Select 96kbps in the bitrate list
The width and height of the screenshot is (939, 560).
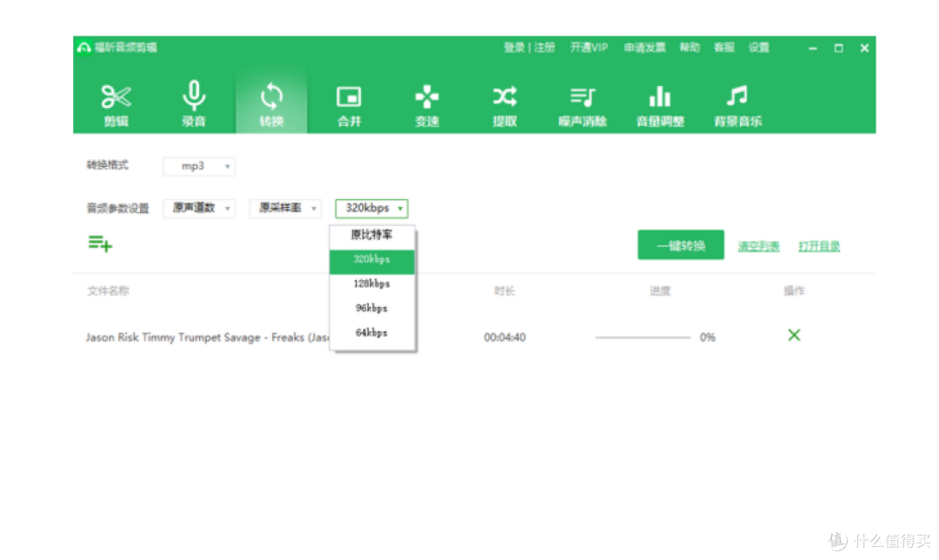pos(372,309)
